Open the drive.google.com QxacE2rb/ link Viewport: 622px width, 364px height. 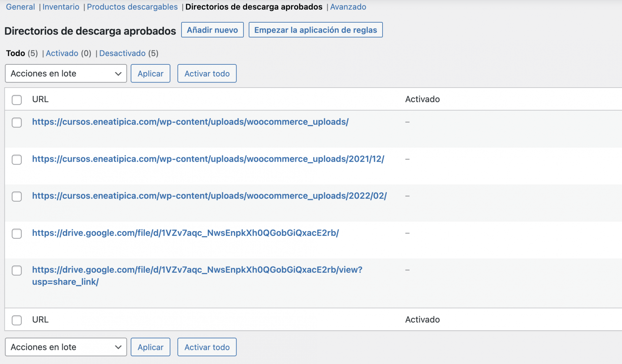[x=186, y=233]
